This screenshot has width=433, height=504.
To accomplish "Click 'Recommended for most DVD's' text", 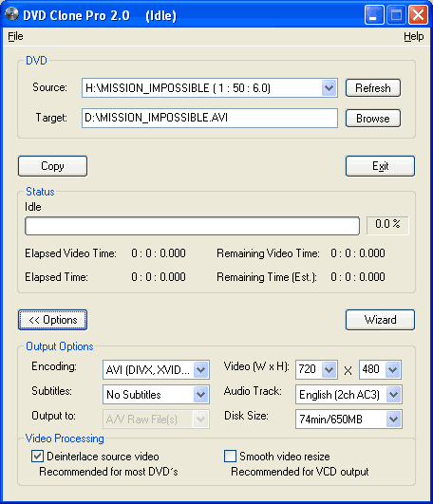I will 108,472.
